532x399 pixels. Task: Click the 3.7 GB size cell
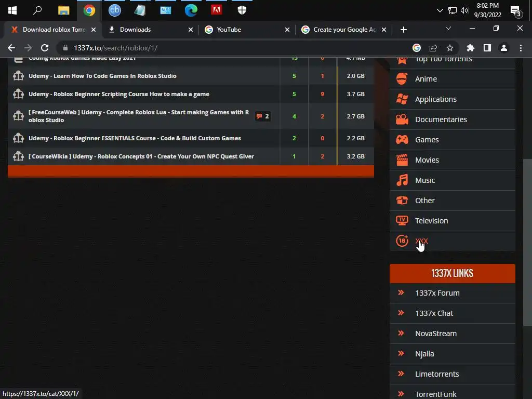(x=355, y=94)
